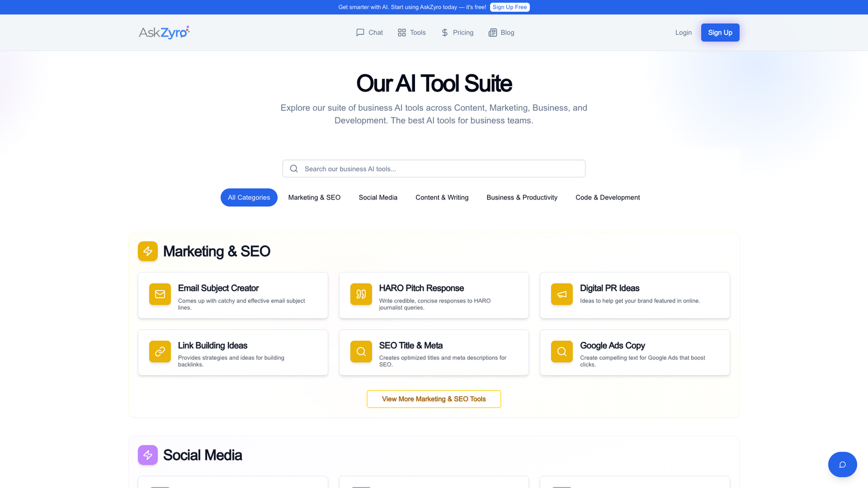The image size is (868, 488).
Task: Click the Marketing & SEO section heading
Action: (x=216, y=251)
